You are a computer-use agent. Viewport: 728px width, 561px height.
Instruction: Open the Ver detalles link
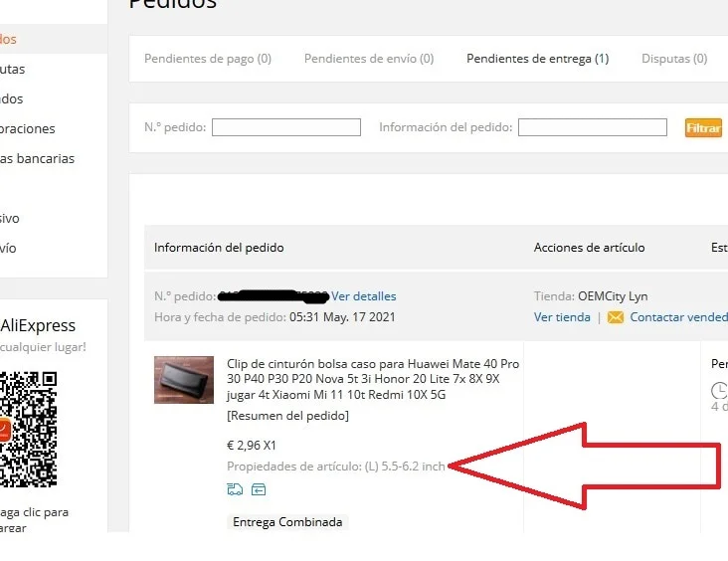tap(364, 296)
